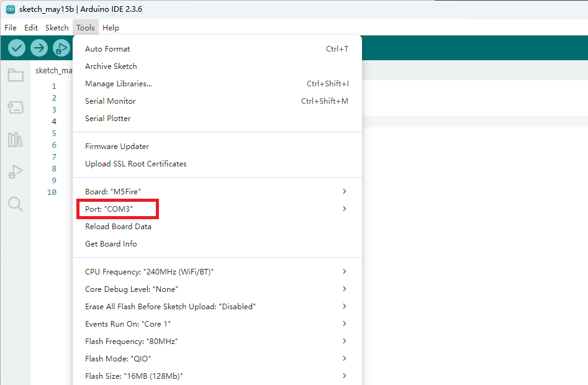The height and width of the screenshot is (385, 588).
Task: Expand the Flash Size submenu arrow
Action: pyautogui.click(x=344, y=376)
